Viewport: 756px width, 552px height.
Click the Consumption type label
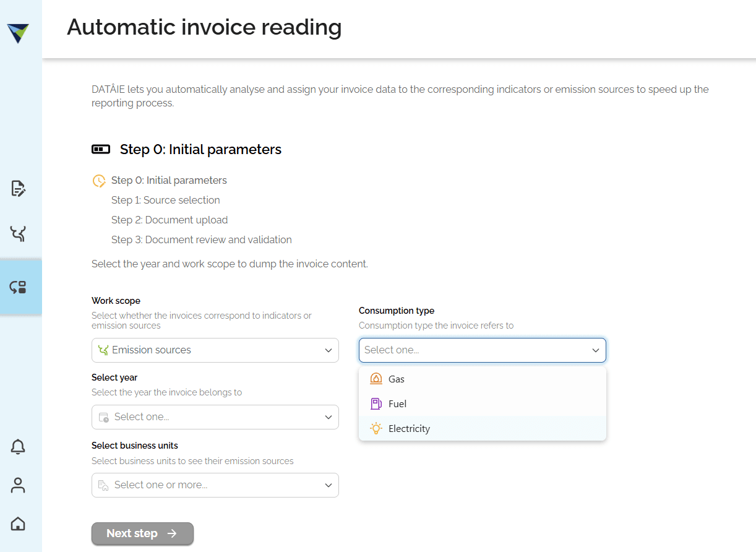tap(397, 311)
